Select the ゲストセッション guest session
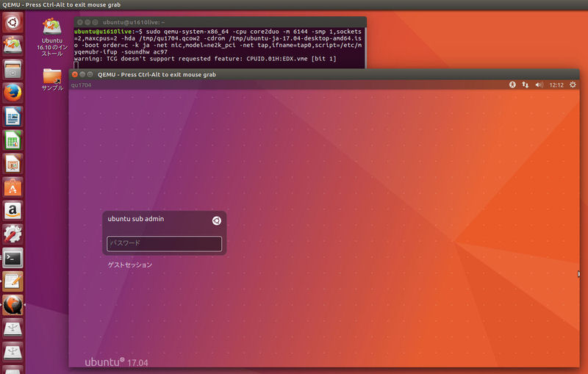This screenshot has height=374, width=588. 130,265
